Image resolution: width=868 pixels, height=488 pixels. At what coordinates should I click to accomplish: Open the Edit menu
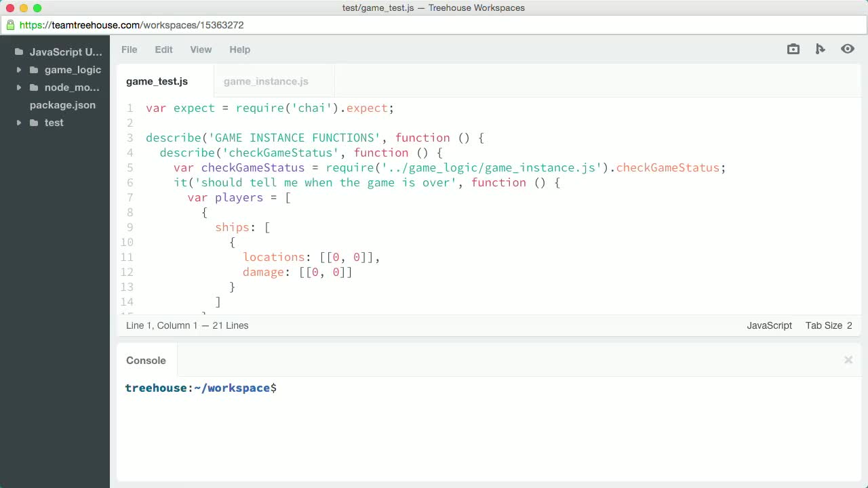[163, 49]
